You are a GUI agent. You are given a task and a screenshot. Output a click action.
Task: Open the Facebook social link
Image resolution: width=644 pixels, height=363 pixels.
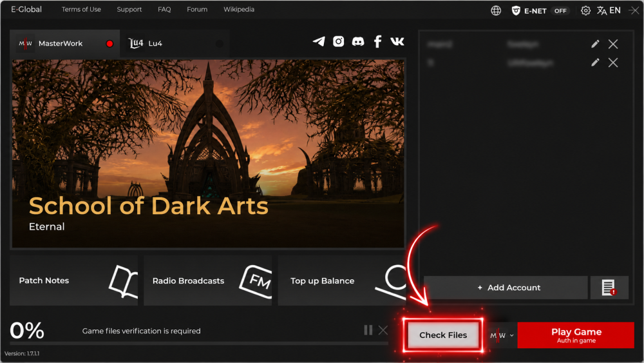[x=377, y=41]
